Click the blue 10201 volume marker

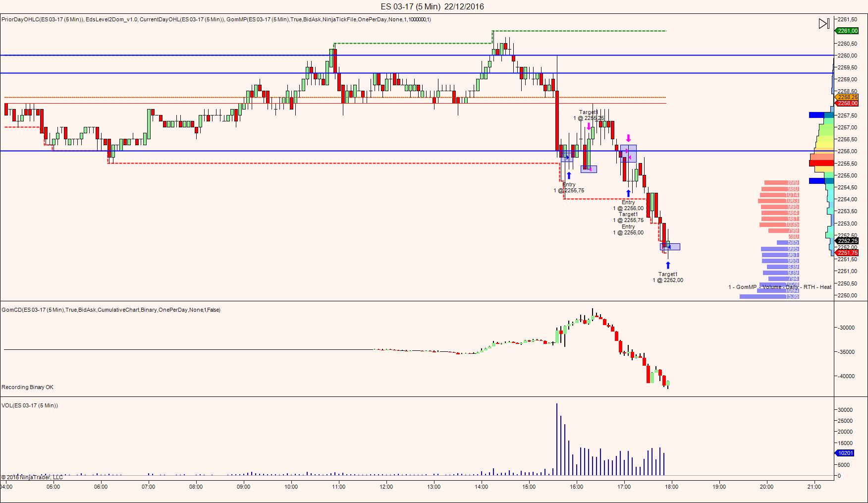tap(845, 453)
